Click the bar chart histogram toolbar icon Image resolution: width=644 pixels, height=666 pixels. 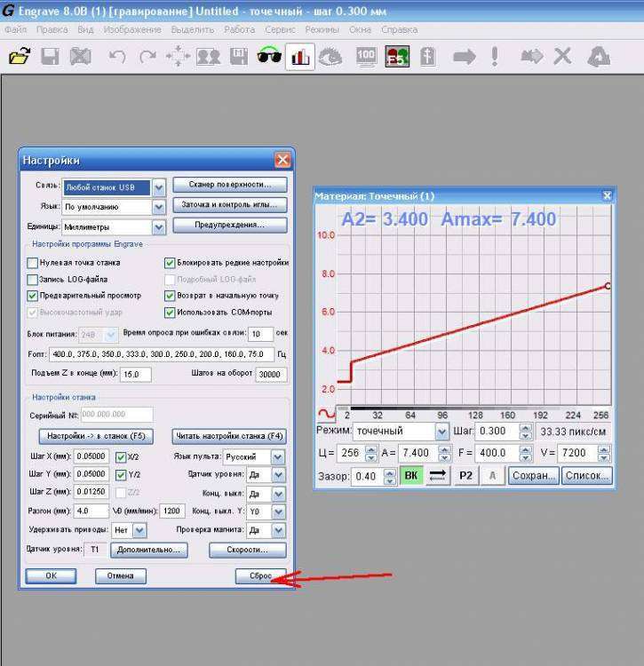click(299, 57)
